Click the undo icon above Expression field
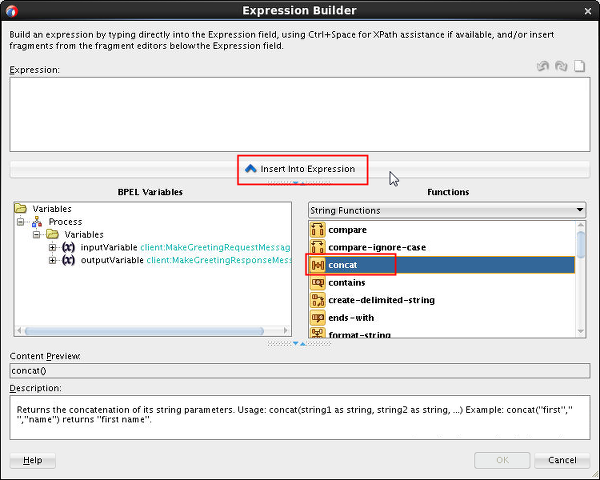 543,67
